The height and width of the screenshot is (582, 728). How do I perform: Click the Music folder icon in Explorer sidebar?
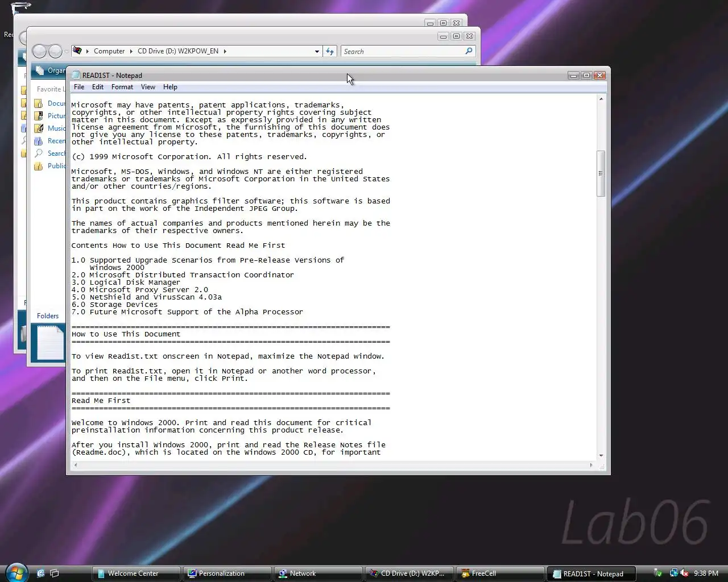38,128
